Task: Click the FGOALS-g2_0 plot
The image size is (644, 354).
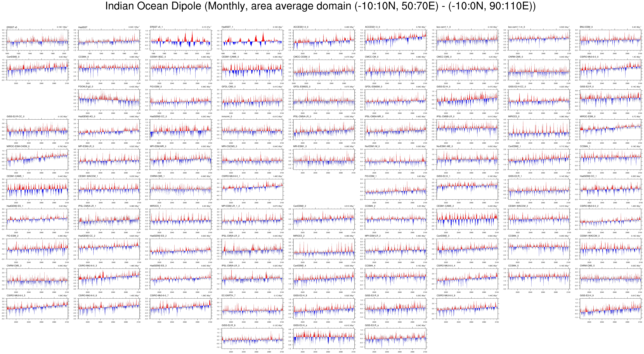Action: click(109, 100)
